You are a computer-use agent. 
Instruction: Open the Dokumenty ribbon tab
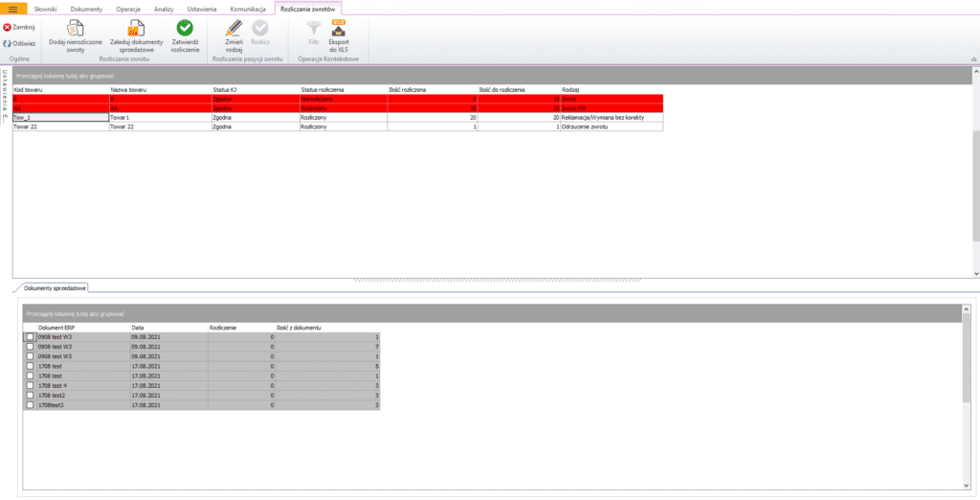point(87,10)
